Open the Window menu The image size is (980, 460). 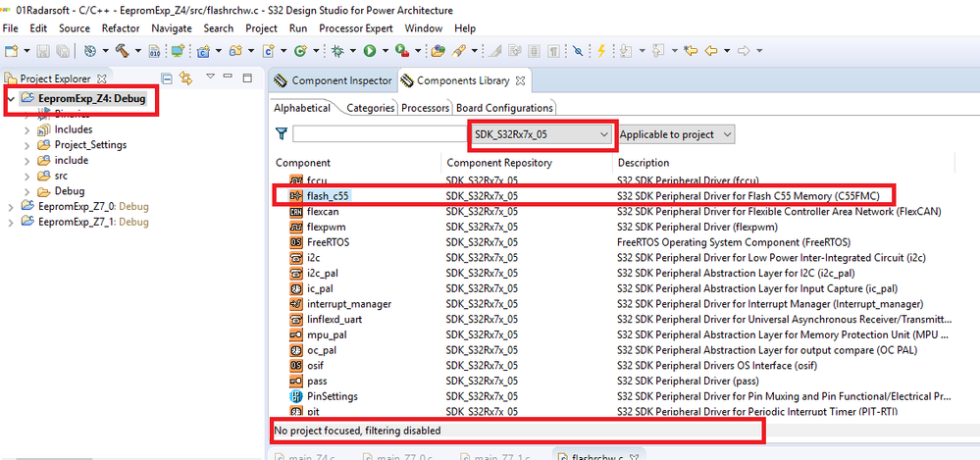(x=423, y=28)
